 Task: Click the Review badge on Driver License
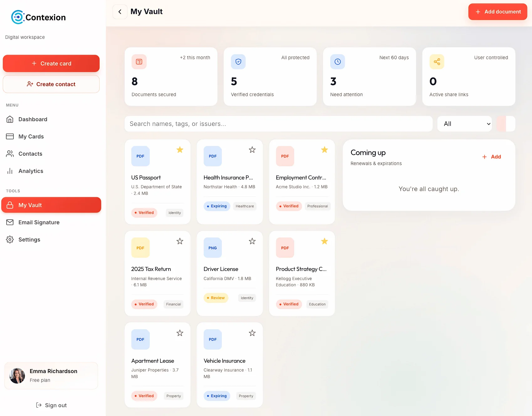click(216, 298)
